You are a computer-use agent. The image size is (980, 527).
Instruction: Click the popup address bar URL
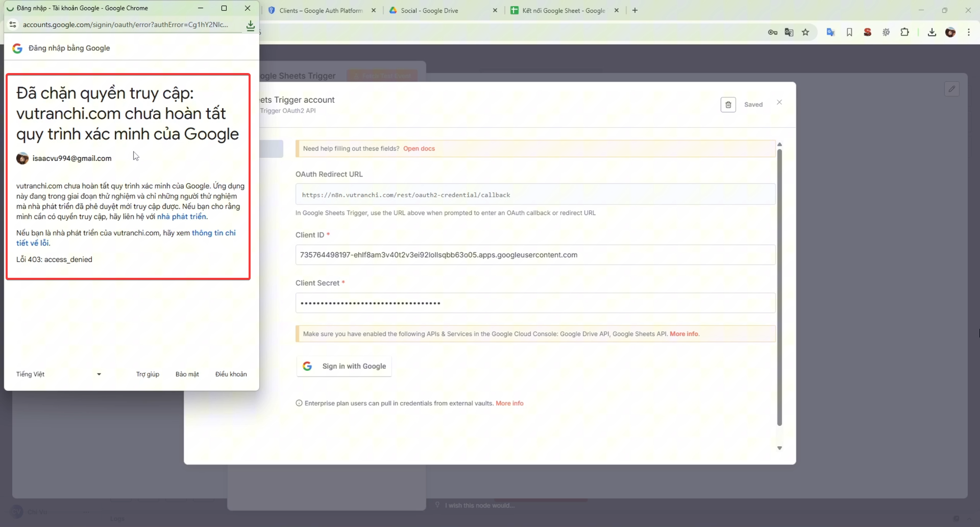[126, 25]
